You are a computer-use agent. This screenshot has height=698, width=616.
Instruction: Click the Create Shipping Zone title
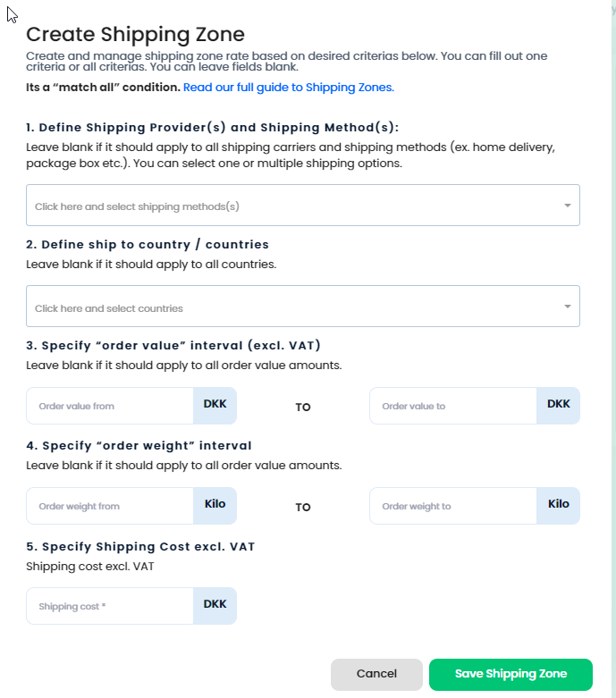135,35
